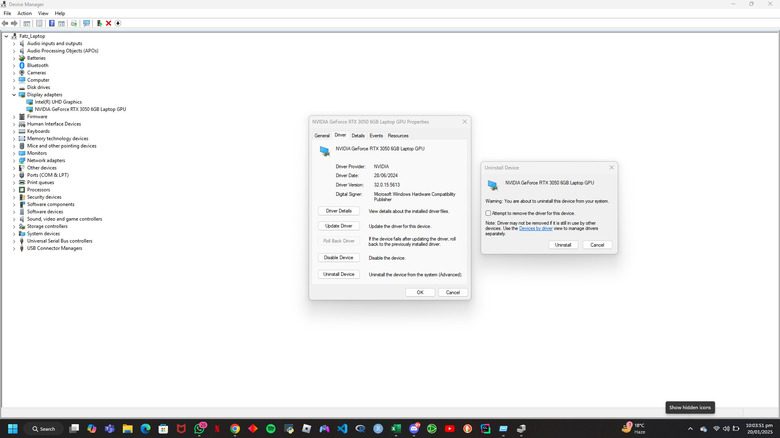Open the Action menu
Viewport: 780px width, 438px height.
24,13
